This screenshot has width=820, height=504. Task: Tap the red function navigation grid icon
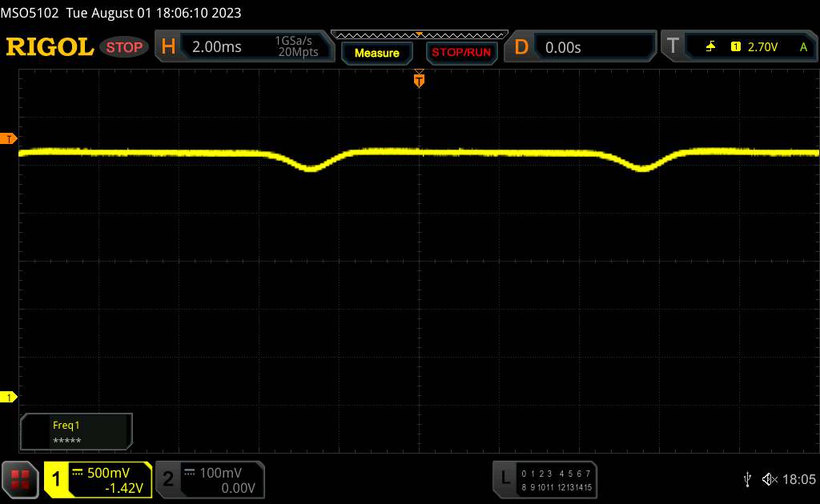point(22,478)
